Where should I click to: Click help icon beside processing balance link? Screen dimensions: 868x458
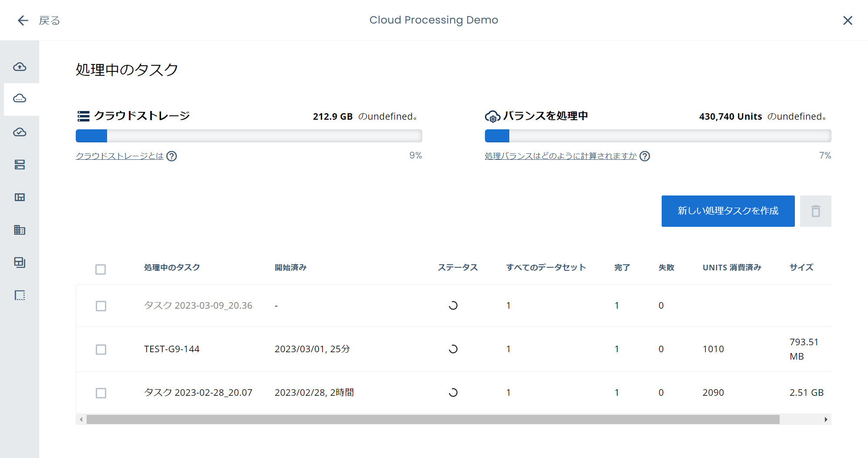tap(645, 156)
